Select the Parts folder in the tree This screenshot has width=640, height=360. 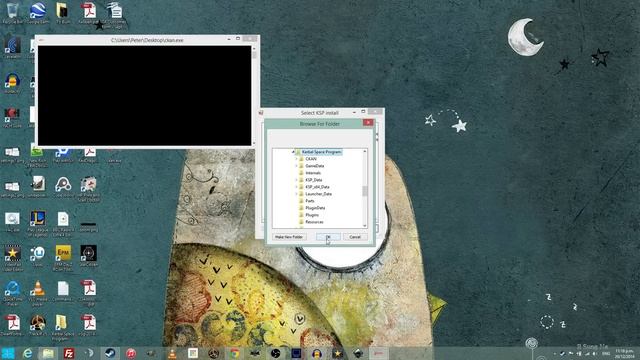click(310, 201)
